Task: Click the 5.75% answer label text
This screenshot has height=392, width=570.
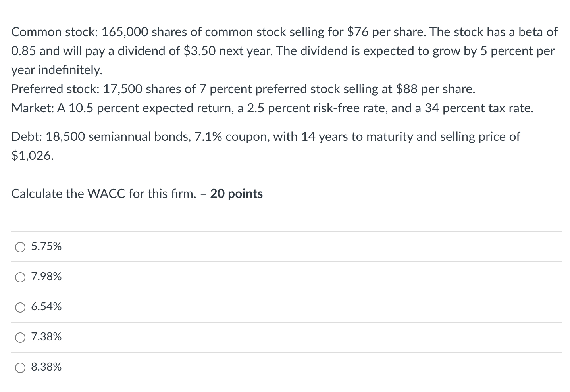Action: pyautogui.click(x=46, y=246)
